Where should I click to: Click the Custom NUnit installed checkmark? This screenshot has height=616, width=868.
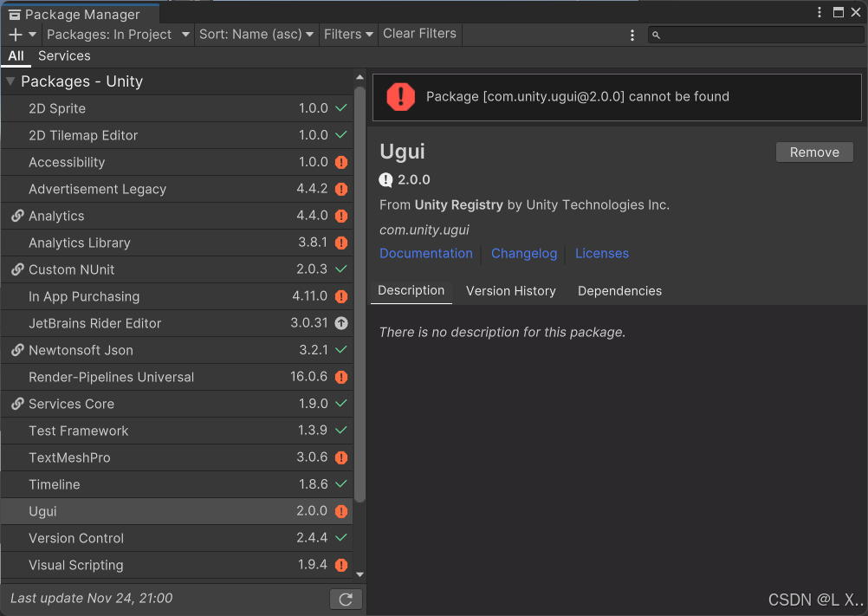tap(341, 269)
